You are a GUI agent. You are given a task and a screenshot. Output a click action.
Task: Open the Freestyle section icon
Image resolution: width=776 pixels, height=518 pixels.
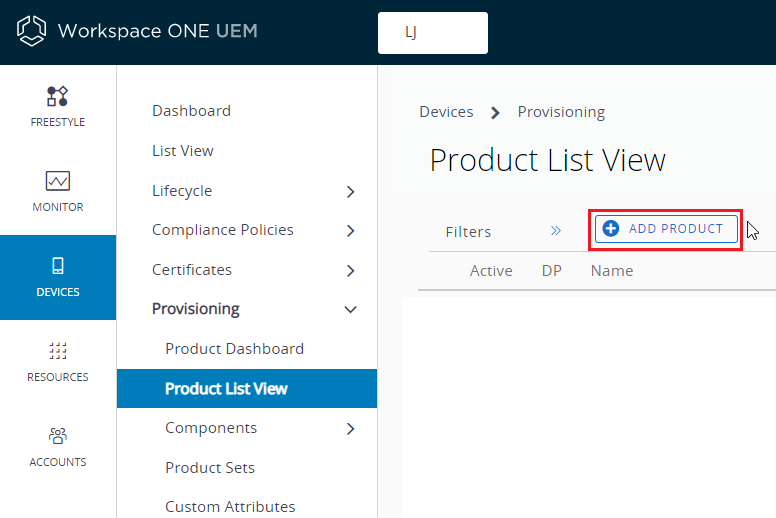click(57, 96)
